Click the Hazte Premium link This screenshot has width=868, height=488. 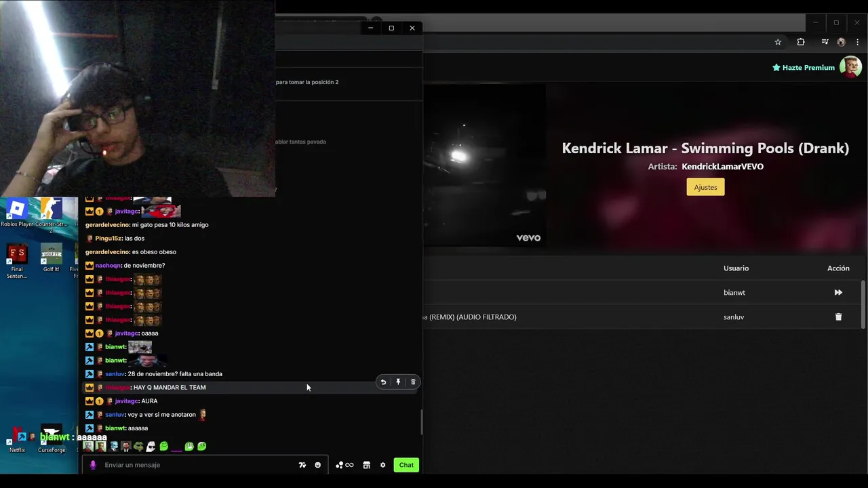803,68
